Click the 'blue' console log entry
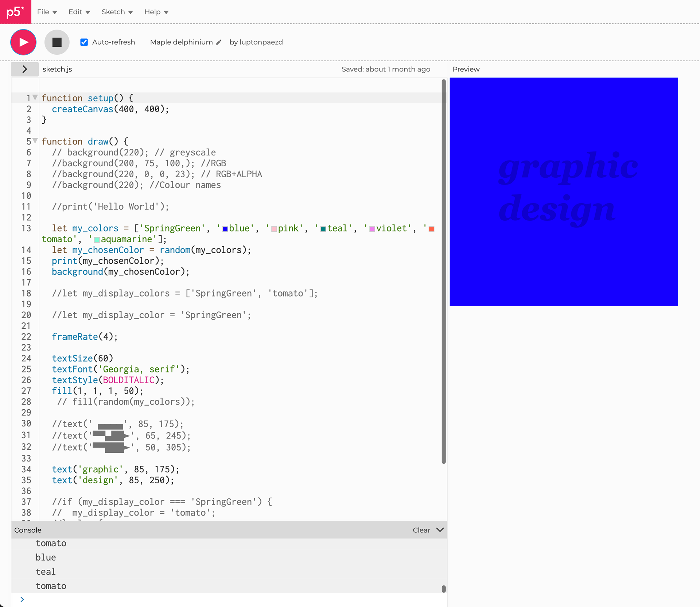The image size is (700, 607). point(46,557)
